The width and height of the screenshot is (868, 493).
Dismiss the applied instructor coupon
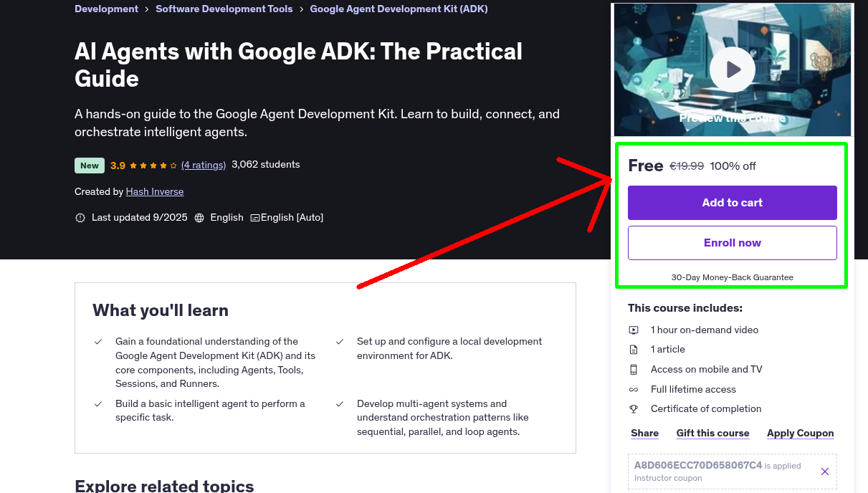(824, 472)
